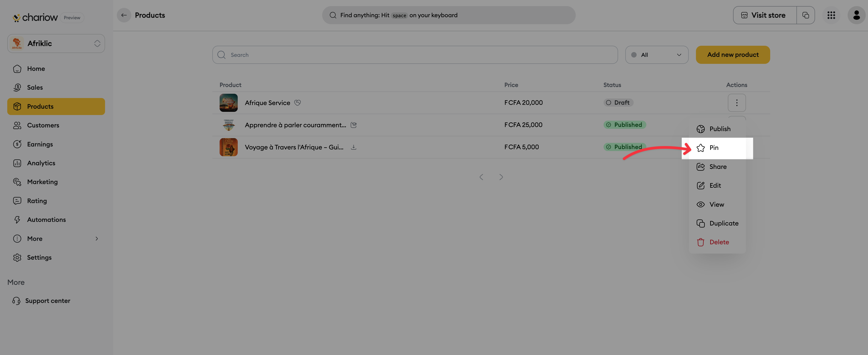Focus the Find anything search bar

click(x=448, y=15)
